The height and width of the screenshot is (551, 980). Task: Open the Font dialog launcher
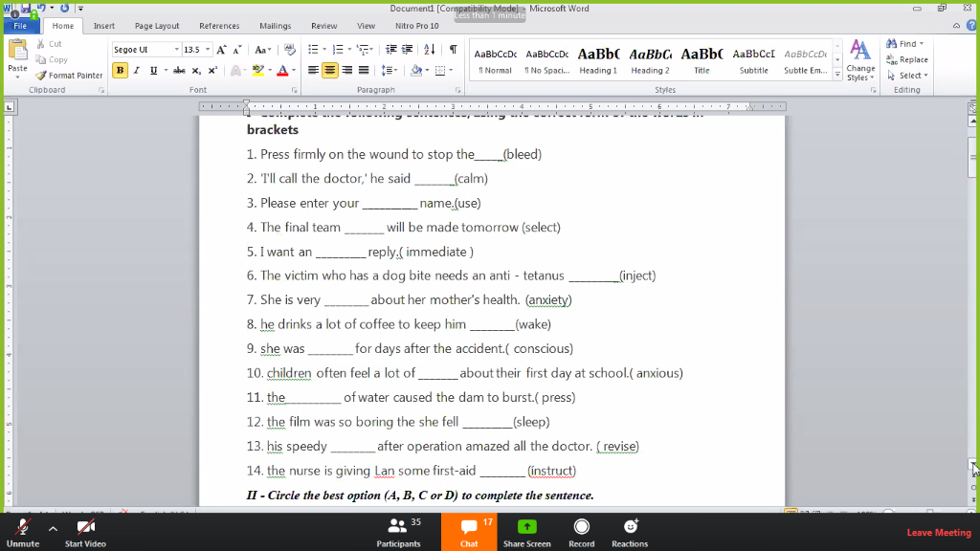point(294,91)
